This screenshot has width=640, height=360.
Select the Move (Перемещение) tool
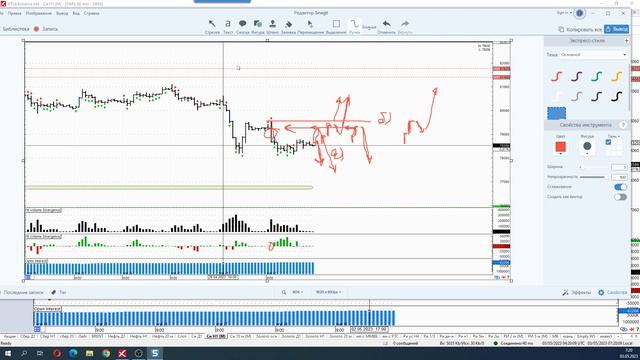(x=310, y=27)
